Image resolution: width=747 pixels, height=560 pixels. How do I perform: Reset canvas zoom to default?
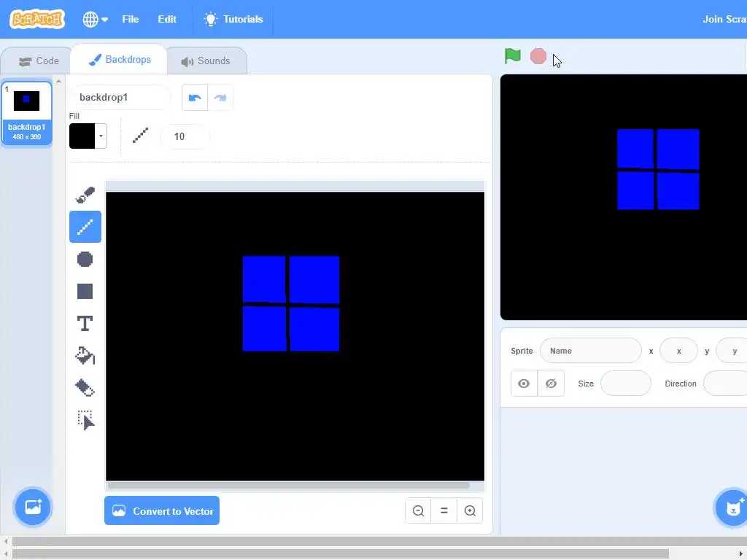(x=444, y=511)
